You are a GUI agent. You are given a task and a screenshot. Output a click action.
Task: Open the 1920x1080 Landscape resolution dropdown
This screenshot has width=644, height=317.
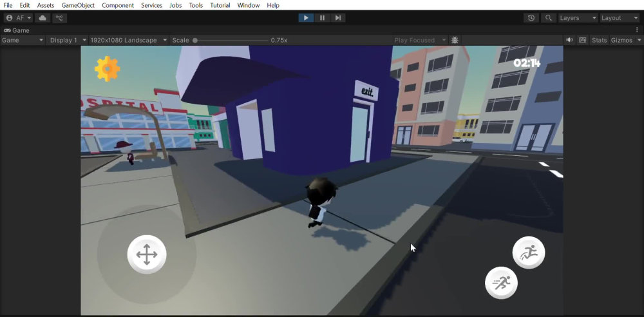129,41
